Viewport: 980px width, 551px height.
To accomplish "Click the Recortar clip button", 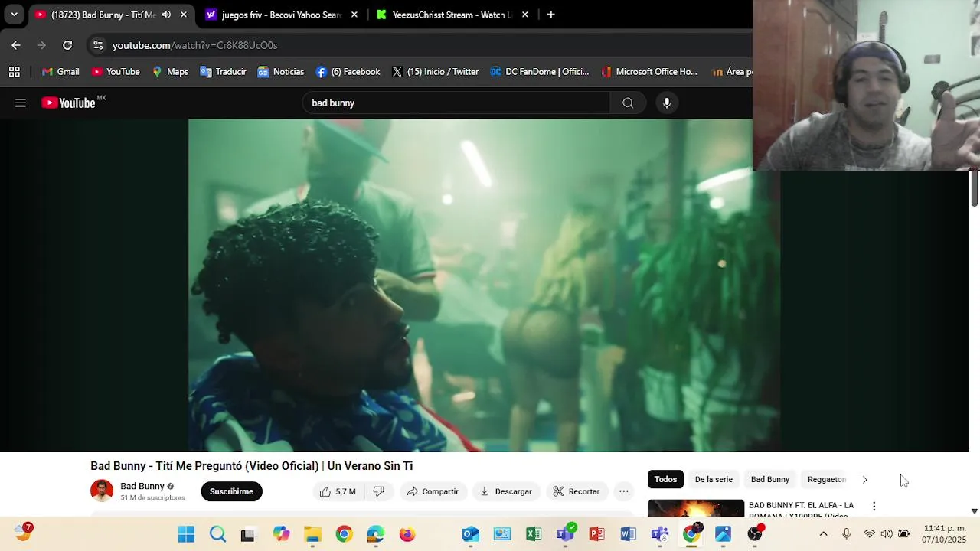I will 577,491.
